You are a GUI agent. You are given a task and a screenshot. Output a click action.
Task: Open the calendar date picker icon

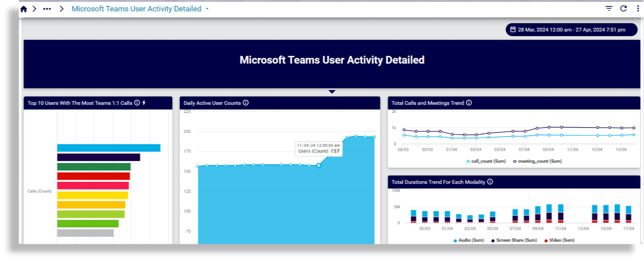[x=513, y=30]
